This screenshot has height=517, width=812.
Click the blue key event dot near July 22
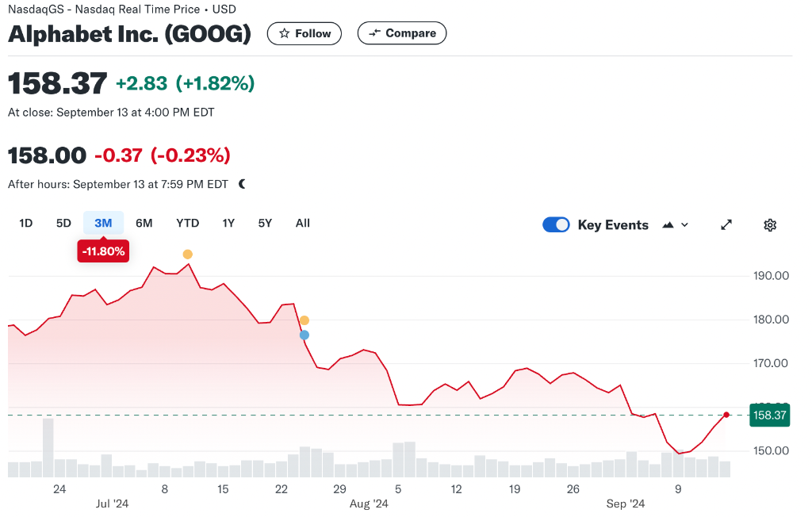point(304,335)
